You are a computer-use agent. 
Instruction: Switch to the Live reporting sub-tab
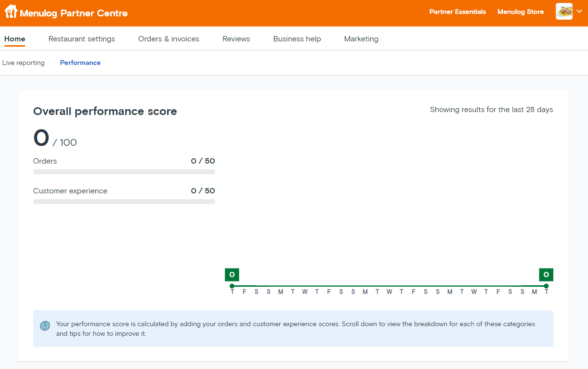coord(23,63)
